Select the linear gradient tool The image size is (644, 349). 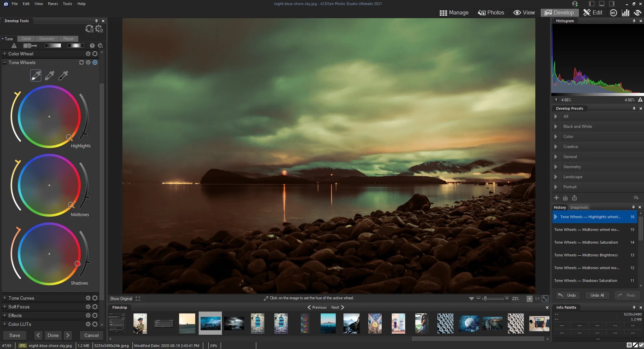(53, 46)
